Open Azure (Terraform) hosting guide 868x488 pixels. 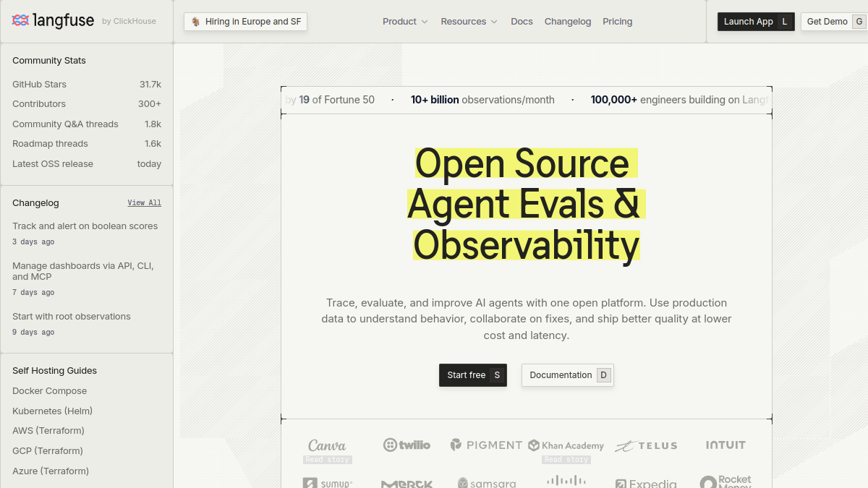[51, 471]
